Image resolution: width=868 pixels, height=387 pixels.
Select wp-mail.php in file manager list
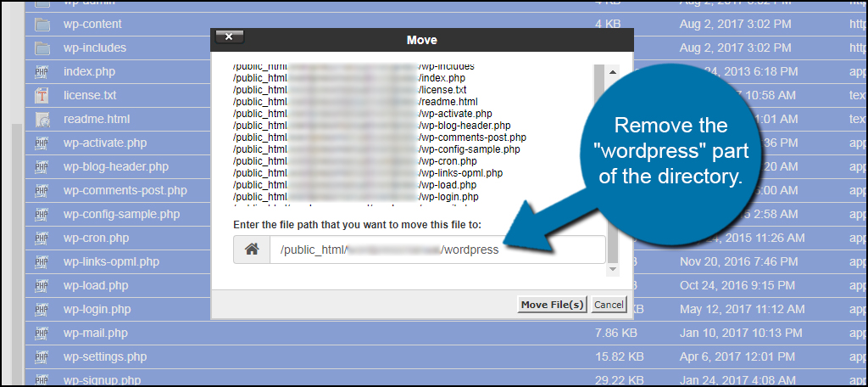(x=95, y=334)
